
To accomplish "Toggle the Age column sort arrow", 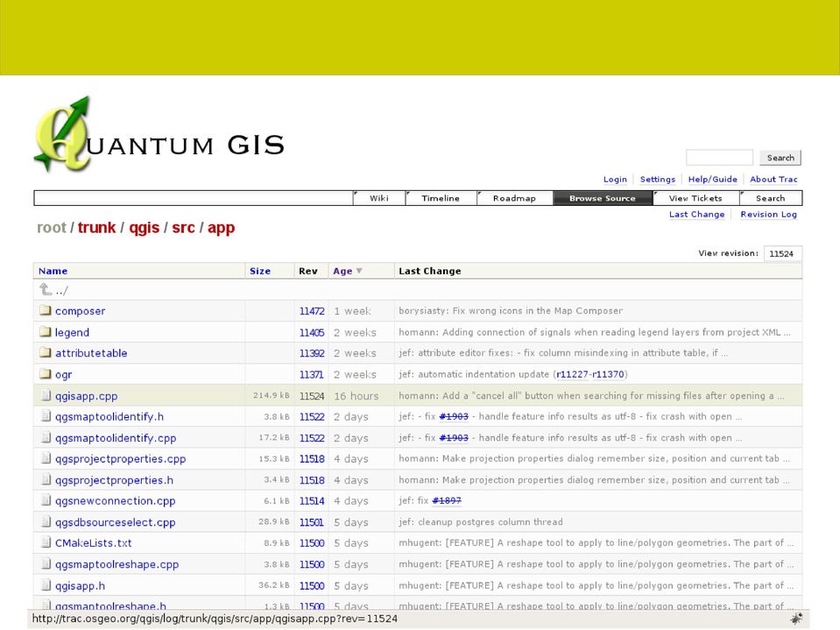I will tap(359, 271).
